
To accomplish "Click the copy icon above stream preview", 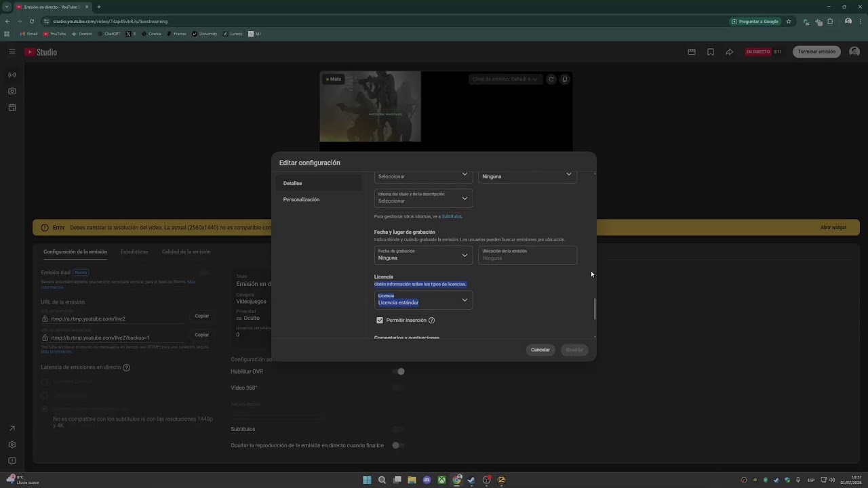I will (565, 79).
